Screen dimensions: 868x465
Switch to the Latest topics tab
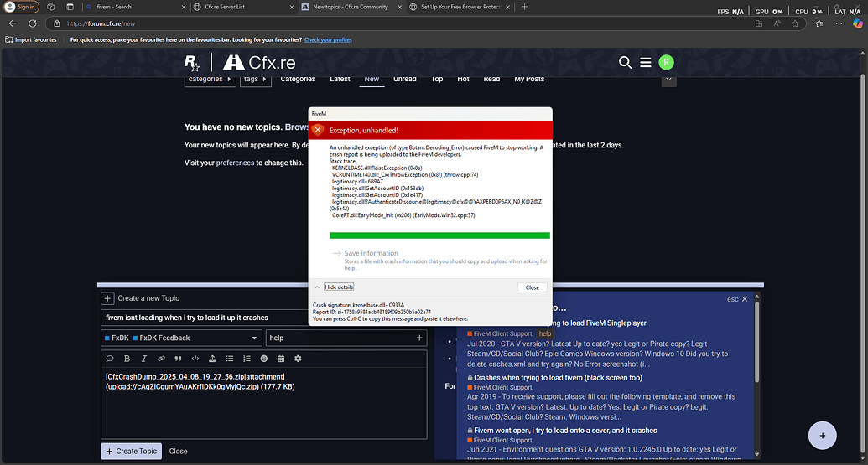(340, 79)
